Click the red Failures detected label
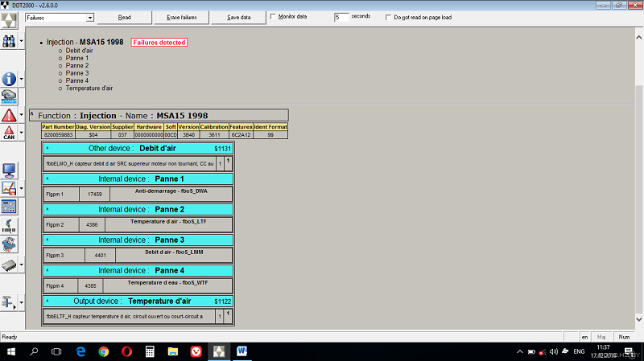644x361 pixels. pyautogui.click(x=159, y=43)
